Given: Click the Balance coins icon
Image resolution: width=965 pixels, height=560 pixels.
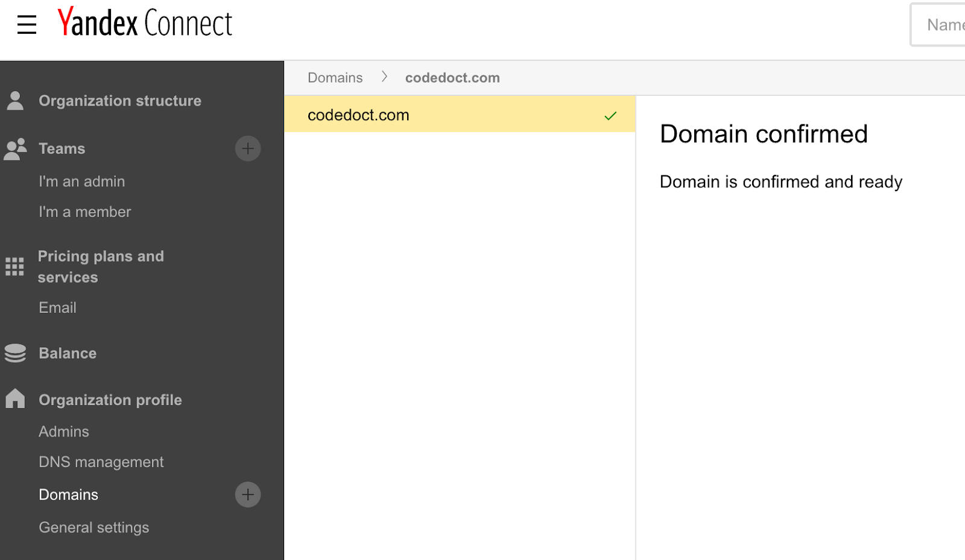Looking at the screenshot, I should [14, 353].
